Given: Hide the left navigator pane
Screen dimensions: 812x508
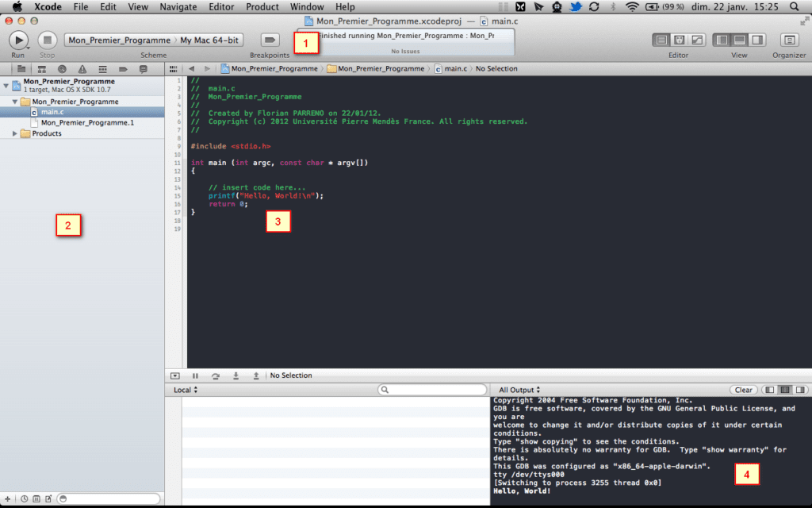Looking at the screenshot, I should 721,40.
